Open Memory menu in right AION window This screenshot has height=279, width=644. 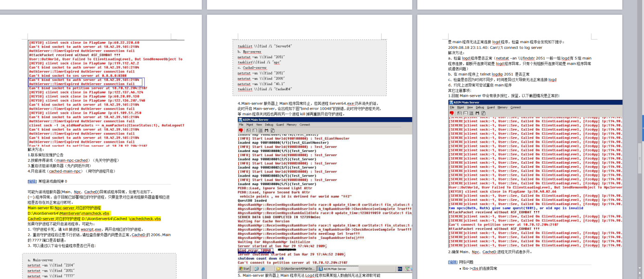[503, 107]
